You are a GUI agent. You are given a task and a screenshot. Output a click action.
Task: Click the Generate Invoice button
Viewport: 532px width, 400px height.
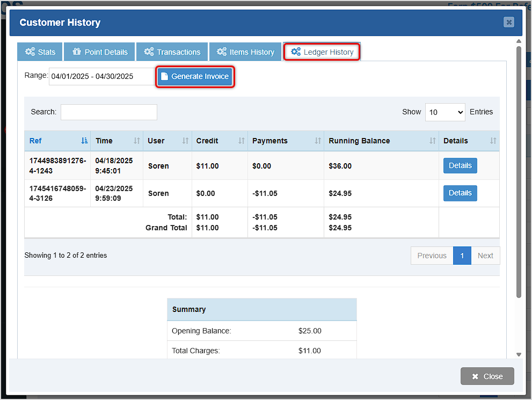pos(195,77)
